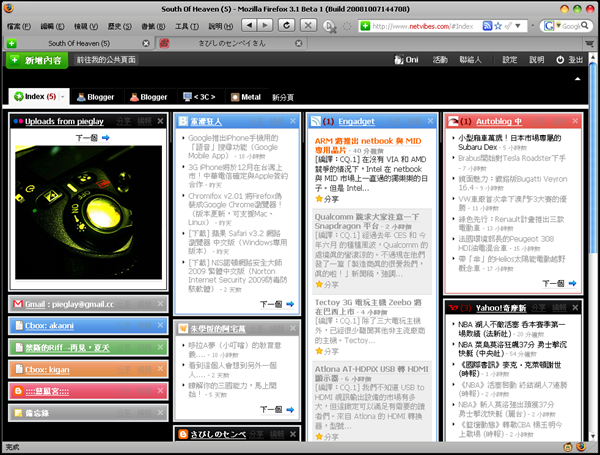Screen dimensions: 600x455
Task: Open the Subaru Dex article link
Action: pyautogui.click(x=510, y=142)
